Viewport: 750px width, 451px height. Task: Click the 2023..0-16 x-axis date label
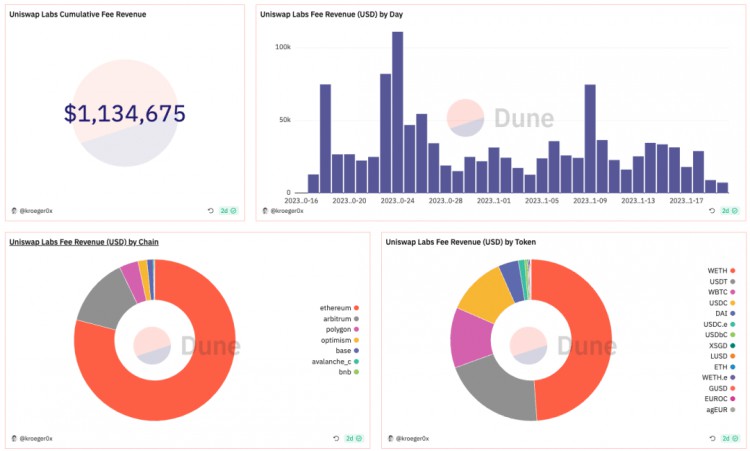pyautogui.click(x=301, y=201)
